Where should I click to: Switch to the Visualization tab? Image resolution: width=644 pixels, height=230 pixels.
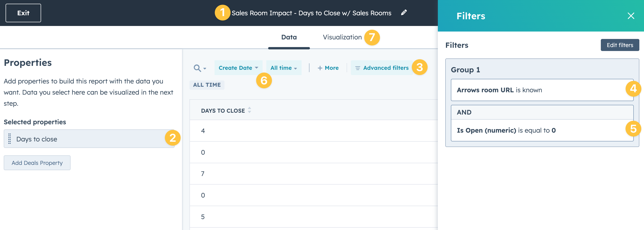click(x=342, y=37)
